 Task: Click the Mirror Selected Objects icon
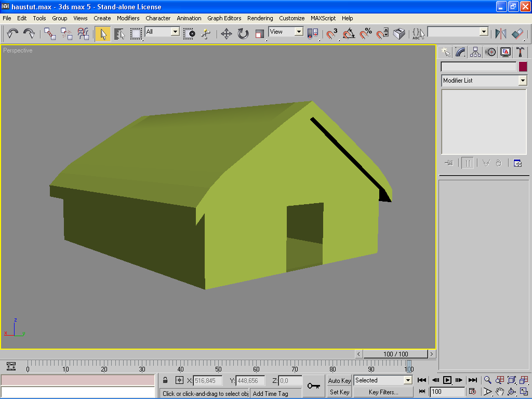501,34
